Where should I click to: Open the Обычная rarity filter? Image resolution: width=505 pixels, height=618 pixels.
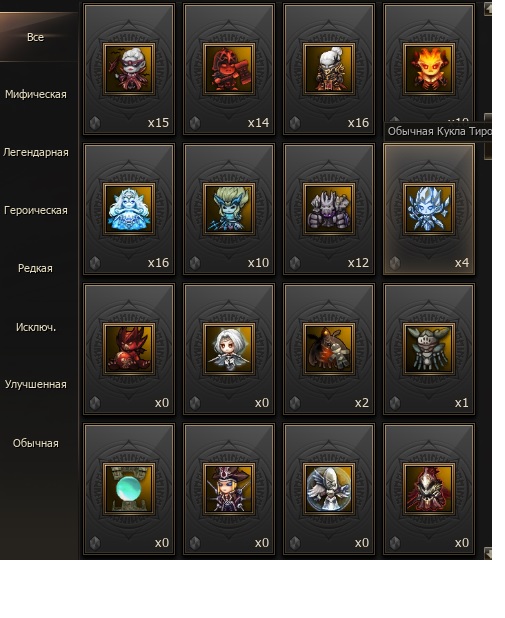(35, 443)
